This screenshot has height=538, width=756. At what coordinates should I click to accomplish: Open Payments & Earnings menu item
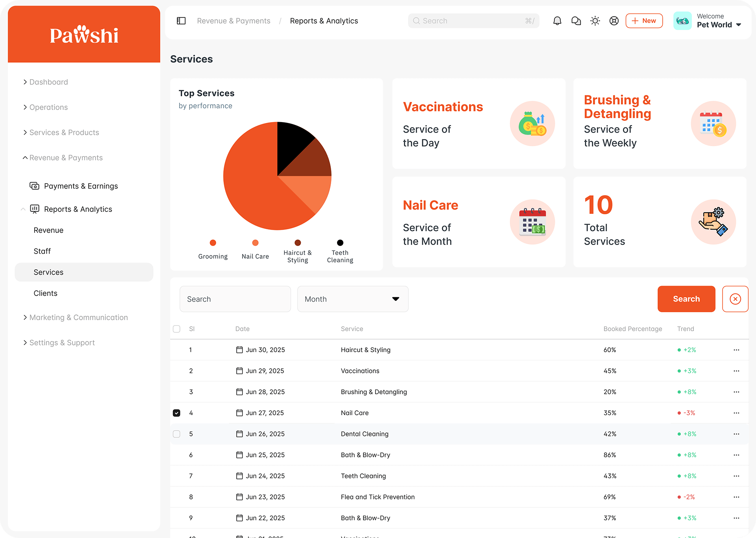click(x=81, y=186)
